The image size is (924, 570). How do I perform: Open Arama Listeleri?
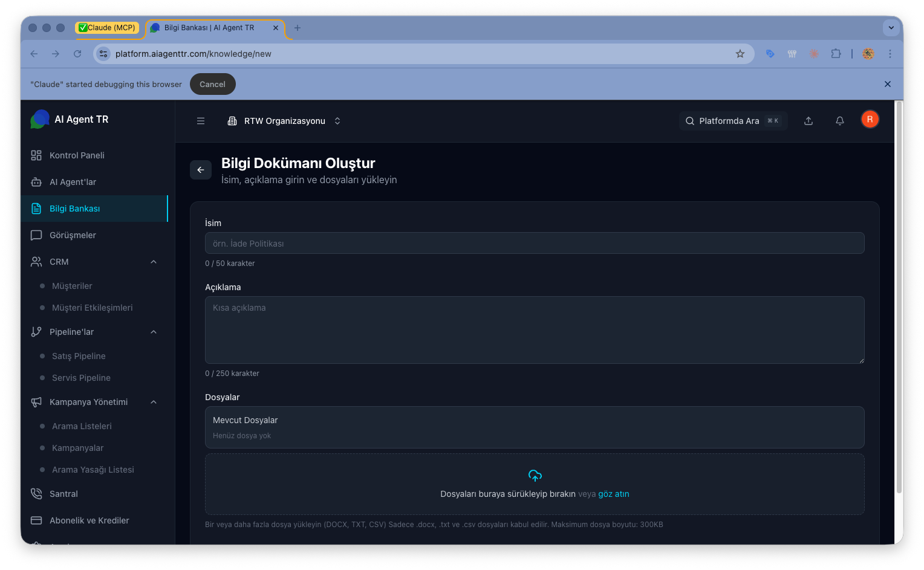(82, 426)
